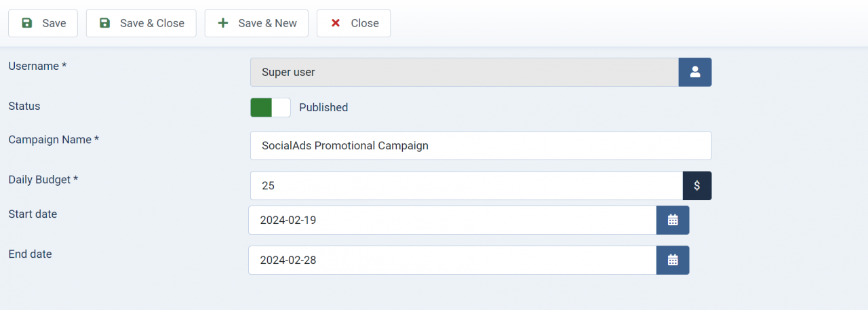868x310 pixels.
Task: Click the Start date field label
Action: [33, 214]
